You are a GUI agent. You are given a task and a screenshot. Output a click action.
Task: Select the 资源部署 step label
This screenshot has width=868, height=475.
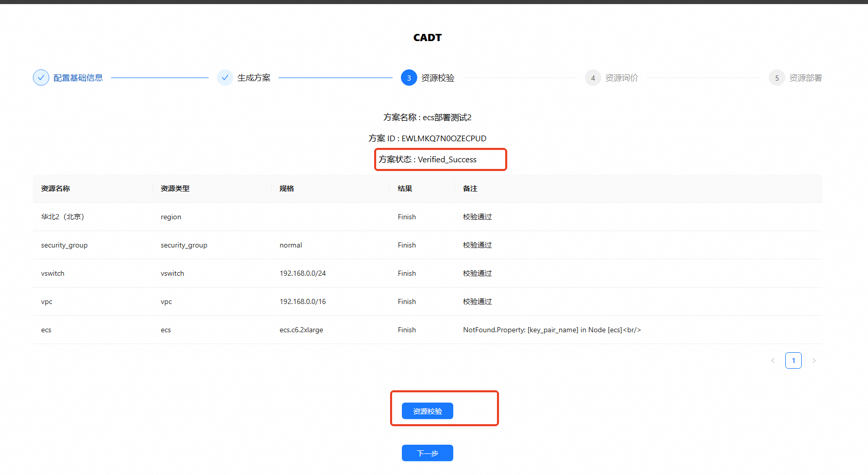point(806,78)
